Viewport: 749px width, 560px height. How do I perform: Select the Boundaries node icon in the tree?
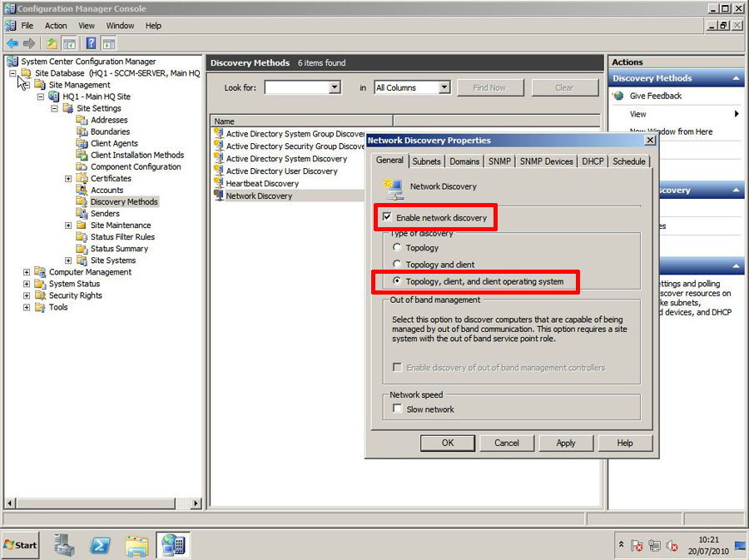tap(82, 131)
